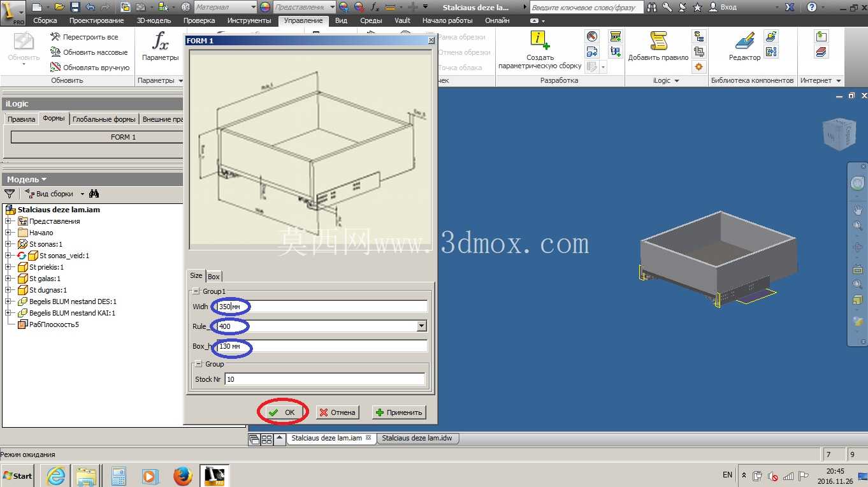The image size is (868, 487).
Task: Expand the Представления node in model tree
Action: click(8, 221)
